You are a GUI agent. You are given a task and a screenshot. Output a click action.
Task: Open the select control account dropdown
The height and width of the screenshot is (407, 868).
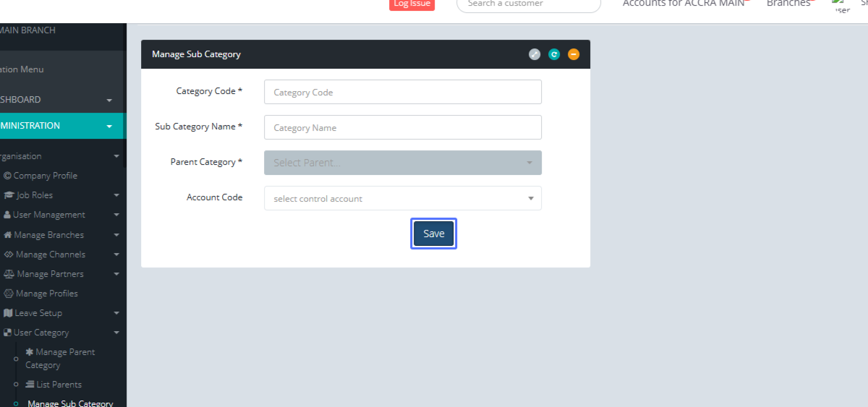pyautogui.click(x=402, y=198)
